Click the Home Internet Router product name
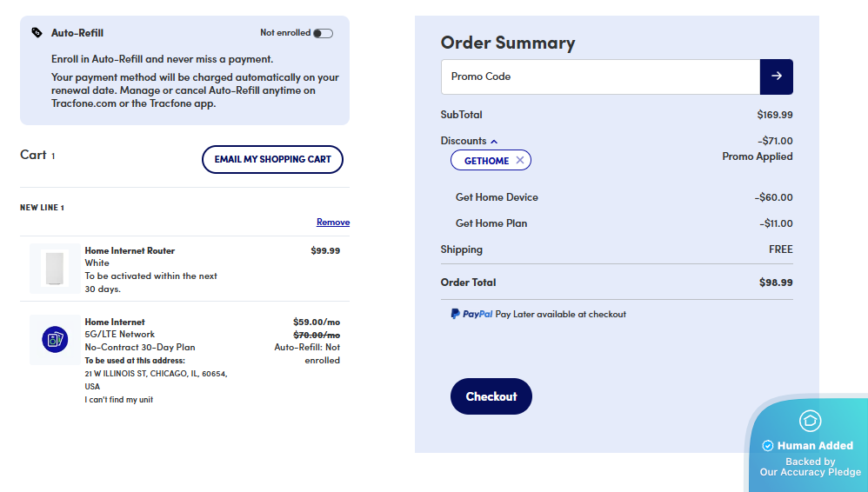 click(x=130, y=250)
